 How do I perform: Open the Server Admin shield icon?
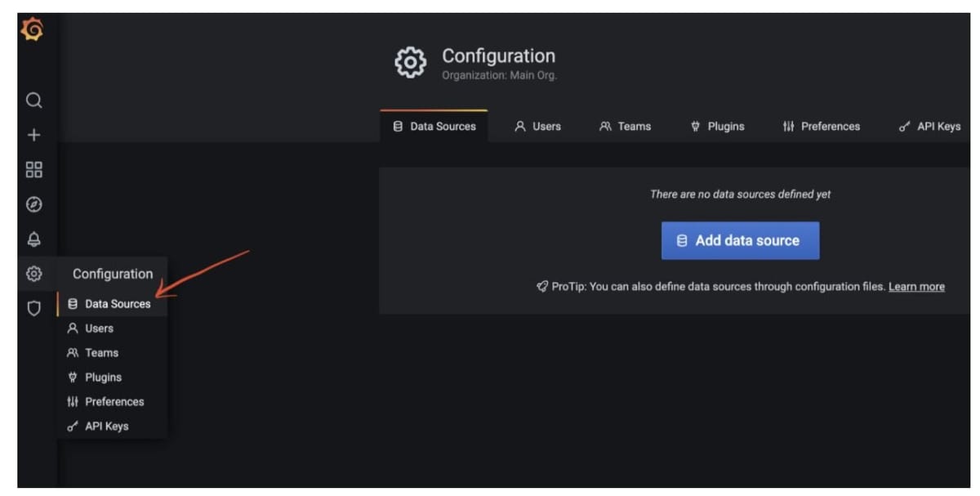(33, 308)
